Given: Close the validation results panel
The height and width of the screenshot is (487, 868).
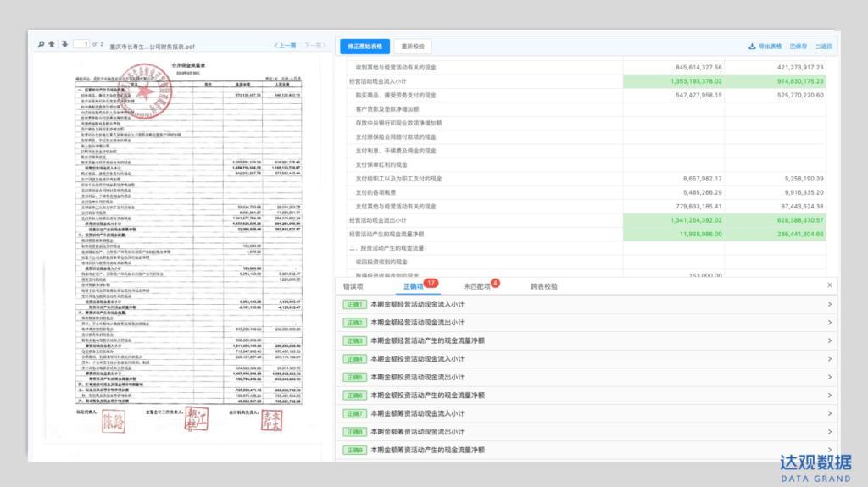Looking at the screenshot, I should [830, 285].
